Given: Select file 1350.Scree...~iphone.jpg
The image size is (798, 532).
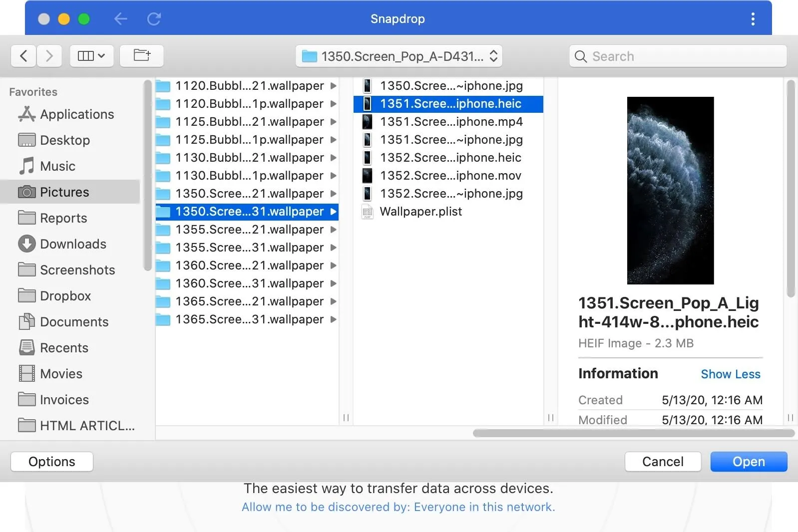Looking at the screenshot, I should (x=448, y=86).
